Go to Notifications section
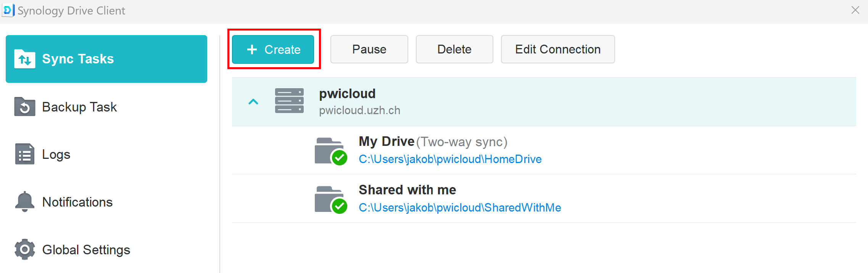 coord(106,202)
